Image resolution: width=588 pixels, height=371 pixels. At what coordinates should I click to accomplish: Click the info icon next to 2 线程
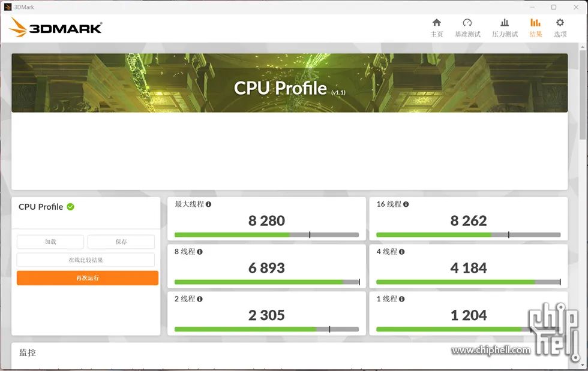[199, 299]
